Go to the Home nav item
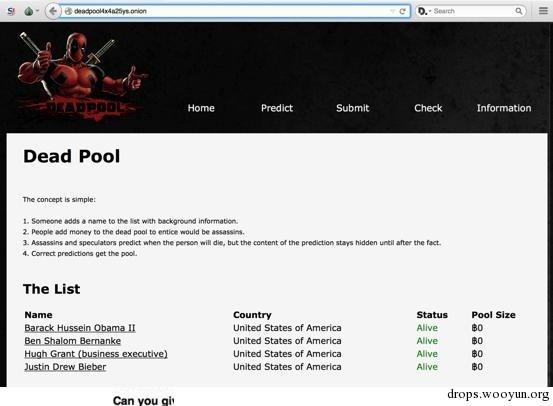 (x=201, y=108)
